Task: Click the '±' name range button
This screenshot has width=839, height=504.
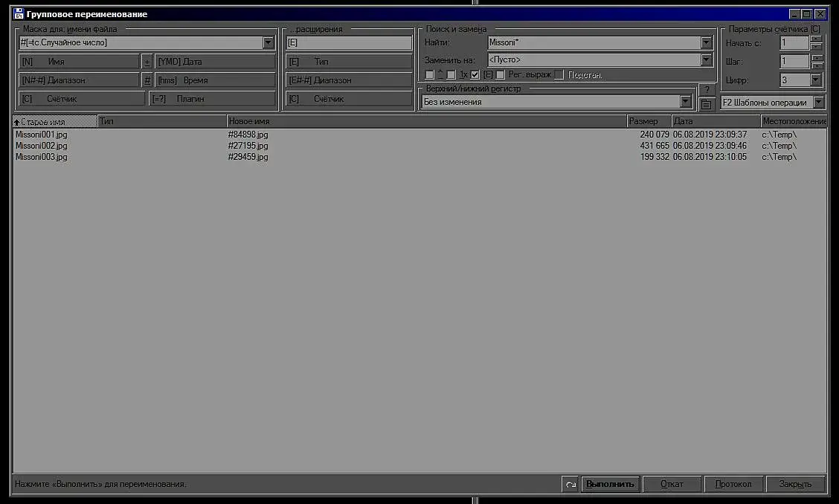Action: click(x=147, y=62)
